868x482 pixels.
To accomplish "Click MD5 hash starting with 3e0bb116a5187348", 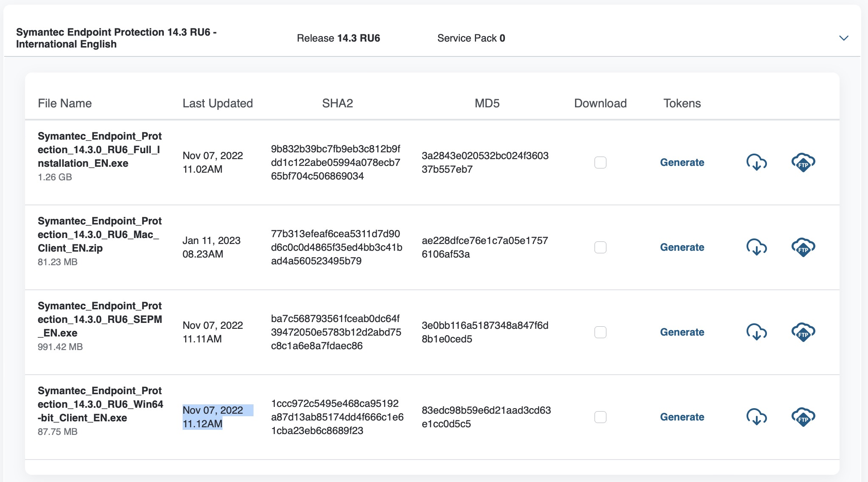I will [x=485, y=332].
